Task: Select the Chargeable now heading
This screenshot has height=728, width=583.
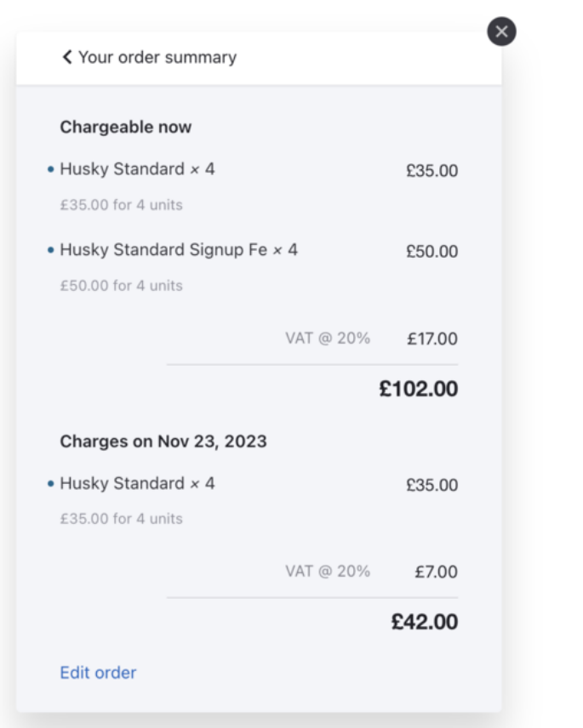Action: coord(126,128)
